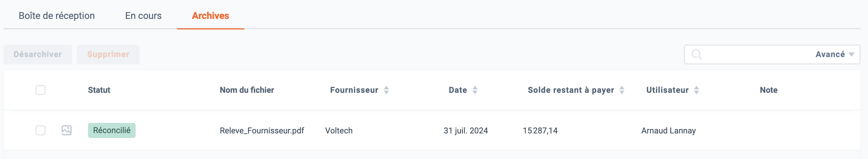Sort Solde restant à payer column arrows
868x159 pixels.
point(622,90)
